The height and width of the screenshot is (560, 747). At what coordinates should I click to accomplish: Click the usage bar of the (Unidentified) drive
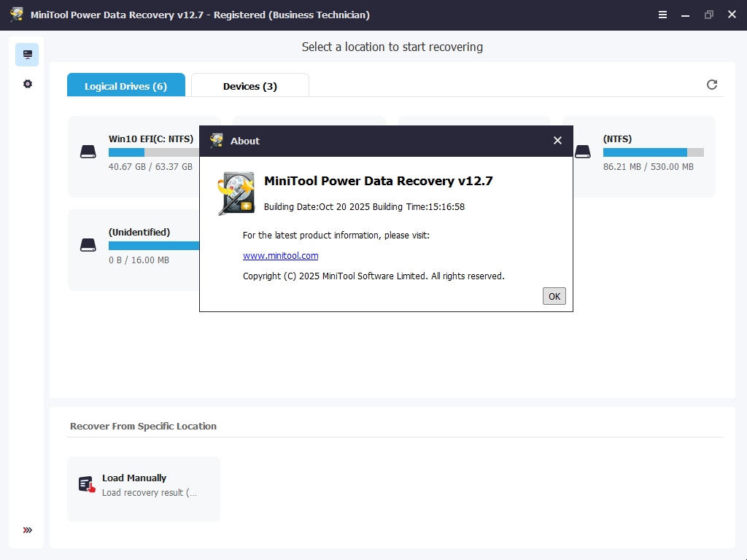pos(154,246)
